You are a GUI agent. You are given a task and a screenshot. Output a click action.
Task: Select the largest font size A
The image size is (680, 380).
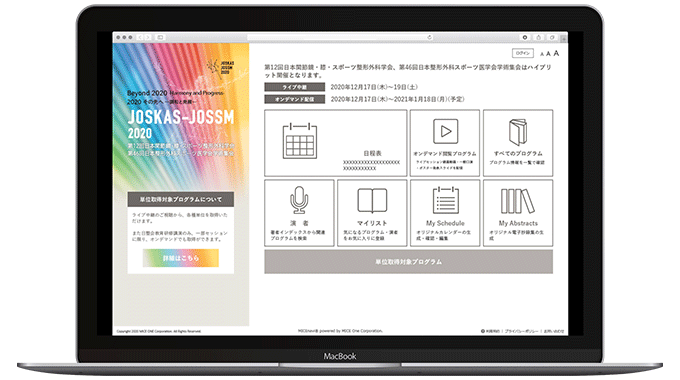556,53
